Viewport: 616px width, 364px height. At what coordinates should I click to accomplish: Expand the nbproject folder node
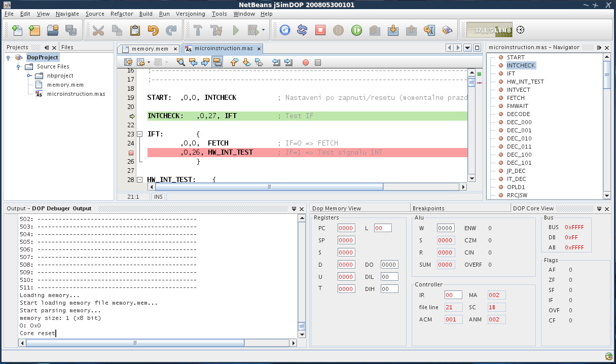click(x=29, y=76)
